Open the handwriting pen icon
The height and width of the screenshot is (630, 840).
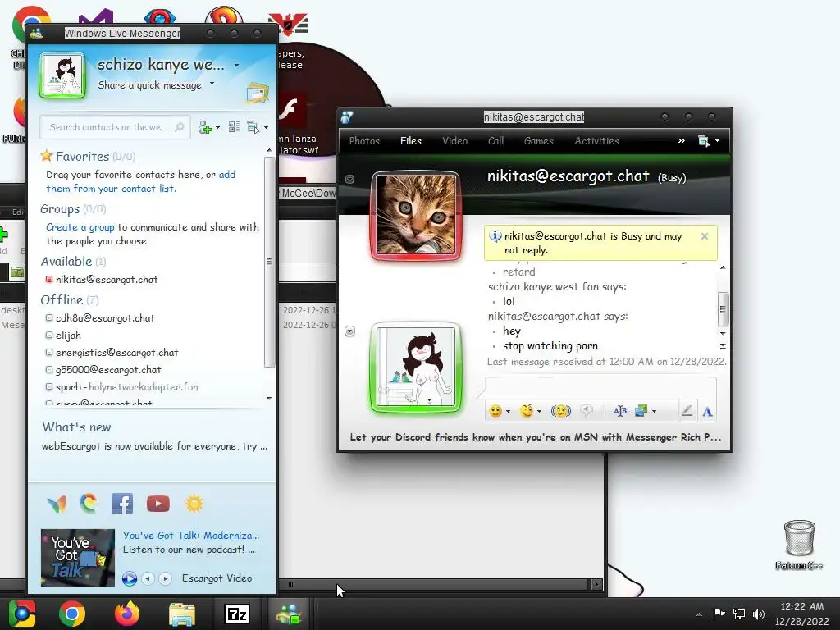[687, 411]
